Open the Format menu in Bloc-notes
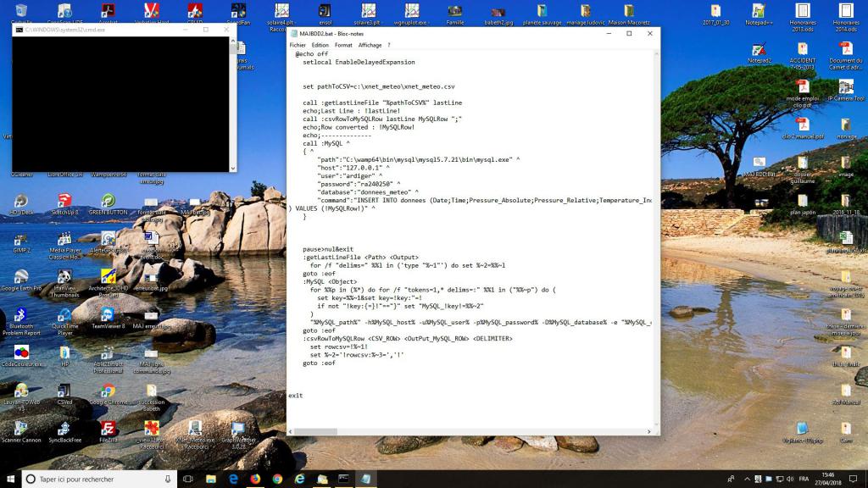 pyautogui.click(x=343, y=45)
